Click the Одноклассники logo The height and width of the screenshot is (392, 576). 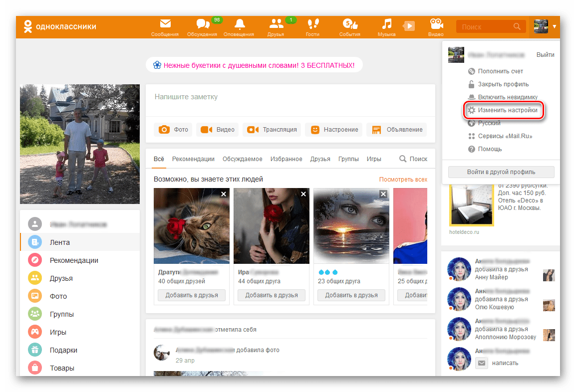[60, 26]
